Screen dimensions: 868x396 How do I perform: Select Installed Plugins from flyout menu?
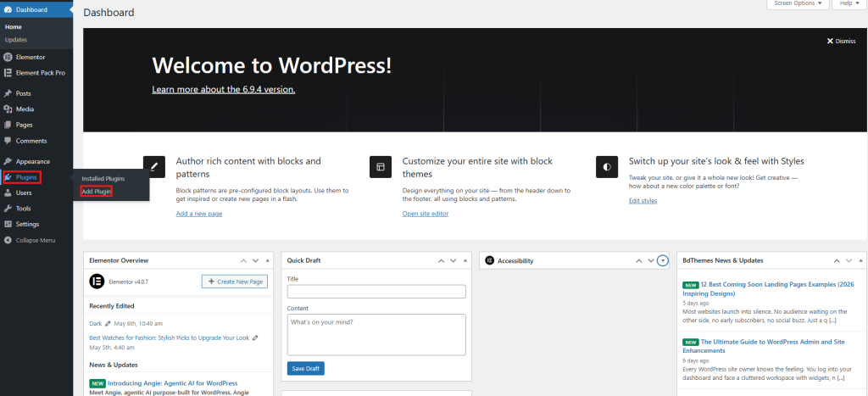[103, 178]
